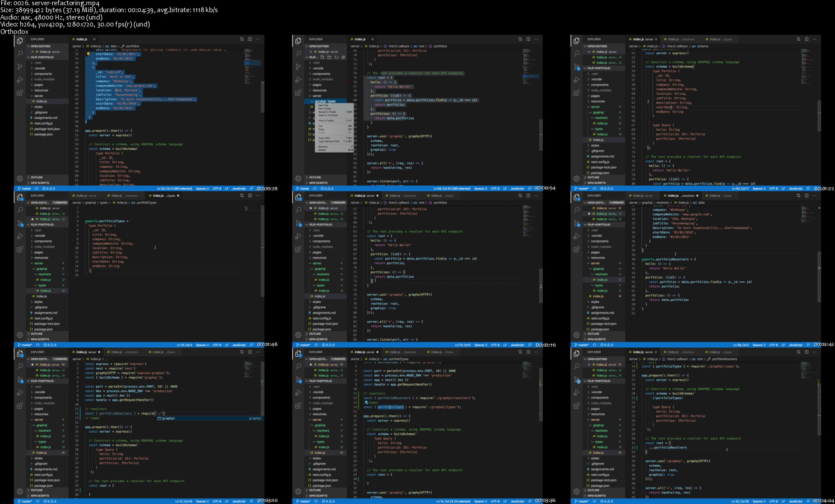The image size is (835, 504).
Task: Open package-lock.json in 00:03:10 explorer
Action: pyautogui.click(x=47, y=480)
